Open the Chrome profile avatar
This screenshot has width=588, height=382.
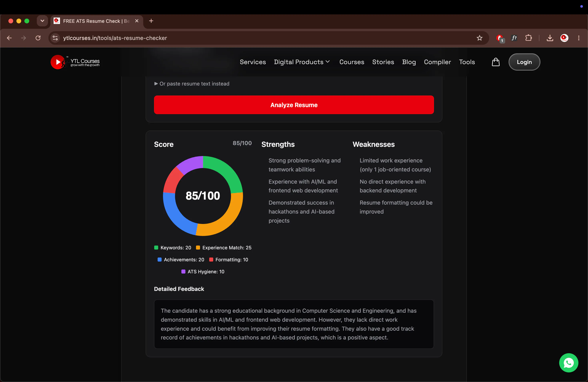coord(564,38)
